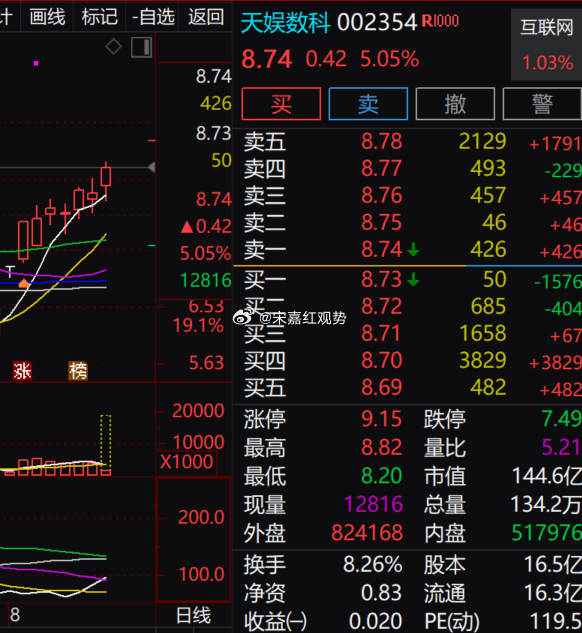Open the 画线 draw-line tool
This screenshot has height=633, width=582.
47,17
